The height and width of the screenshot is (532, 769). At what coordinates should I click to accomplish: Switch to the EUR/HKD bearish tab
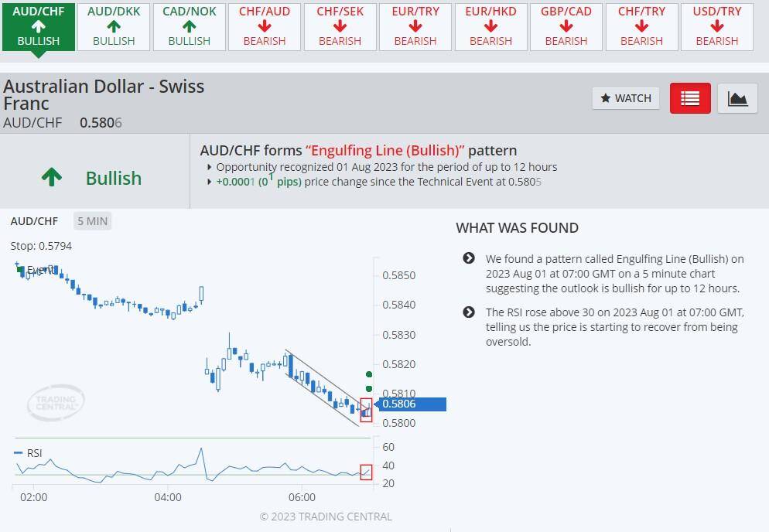point(491,26)
